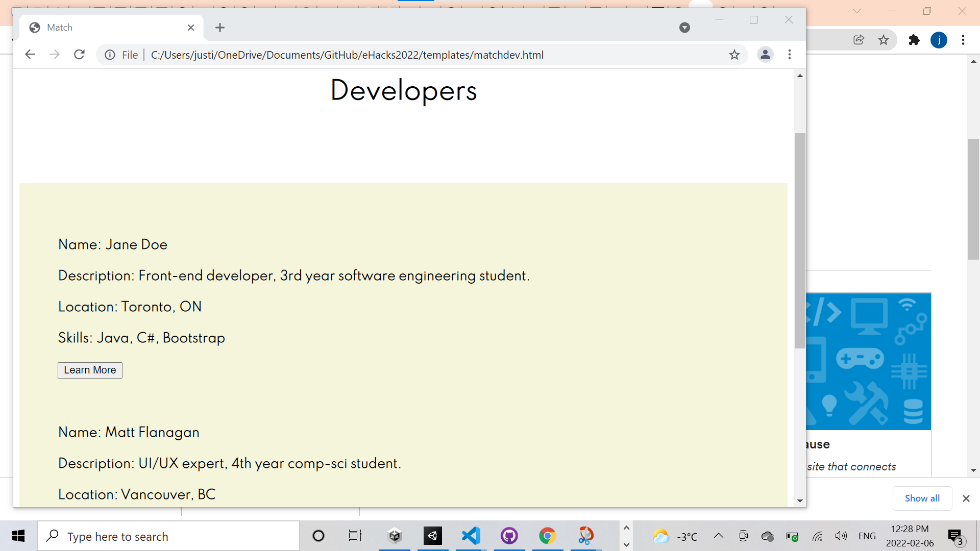
Task: Go back using the back arrow
Action: point(30,55)
